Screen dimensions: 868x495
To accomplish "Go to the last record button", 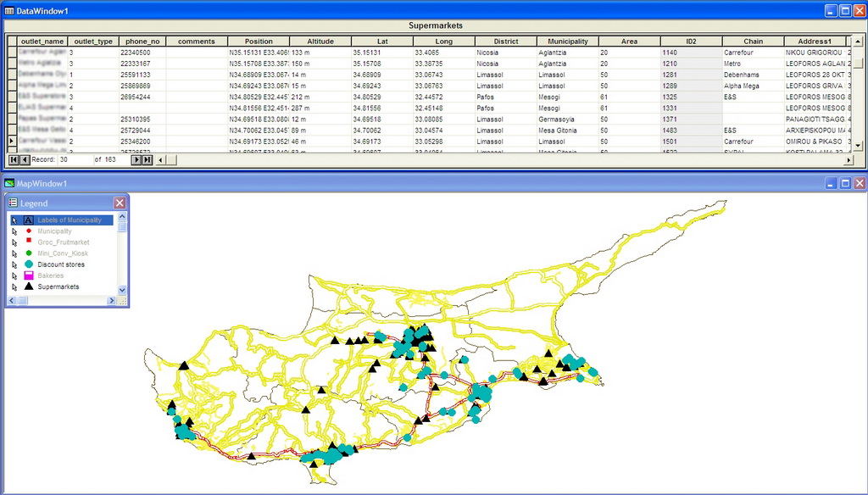I will 147,159.
